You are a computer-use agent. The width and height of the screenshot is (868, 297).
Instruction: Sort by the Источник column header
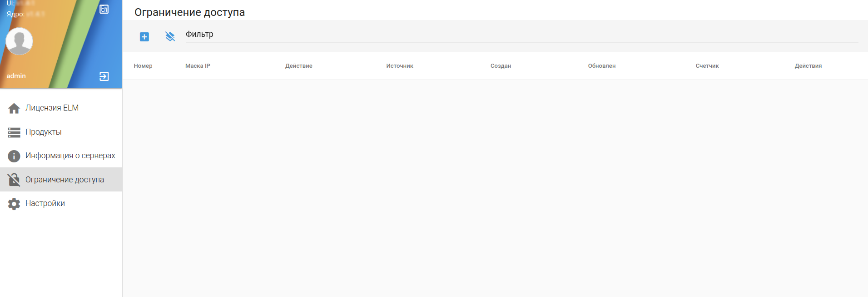coord(400,66)
